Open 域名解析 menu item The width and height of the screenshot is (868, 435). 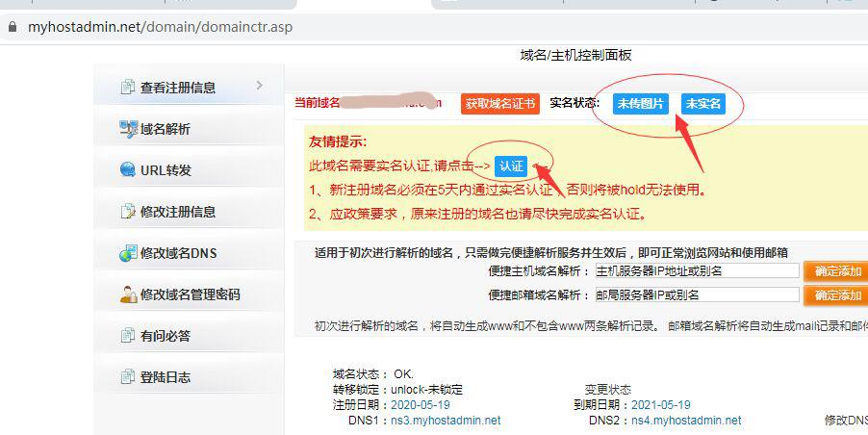click(189, 126)
